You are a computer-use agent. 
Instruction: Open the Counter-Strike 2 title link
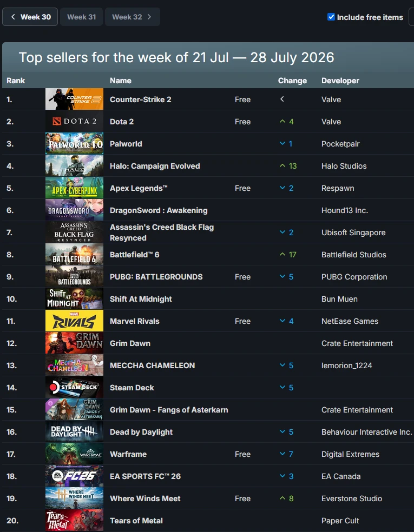click(x=140, y=99)
